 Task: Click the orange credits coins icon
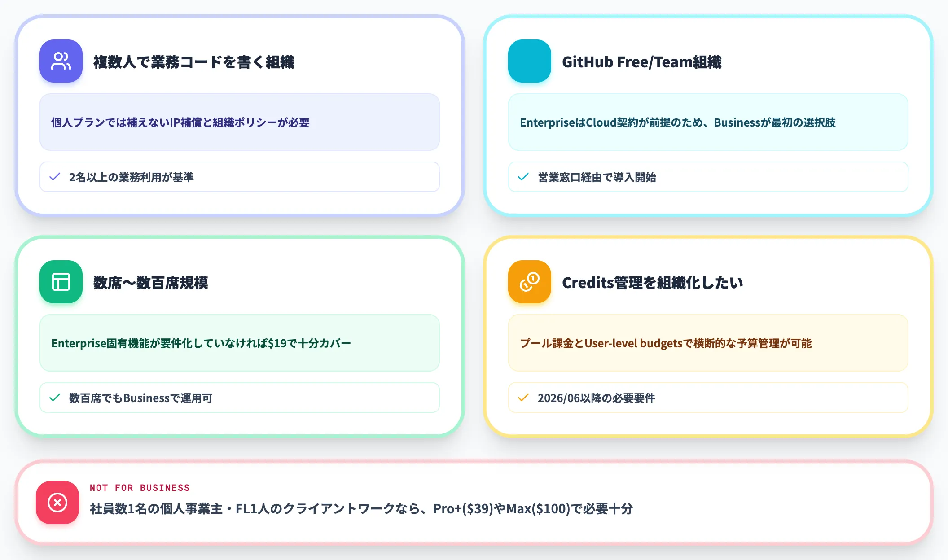(x=530, y=282)
